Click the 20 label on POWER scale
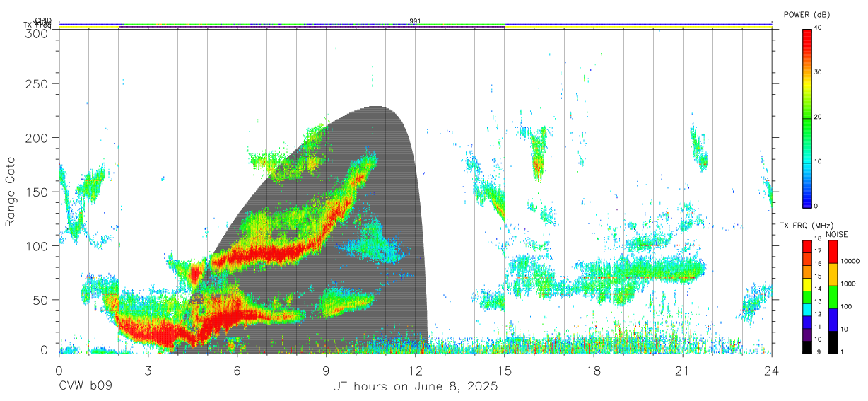The width and height of the screenshot is (868, 401). [819, 117]
